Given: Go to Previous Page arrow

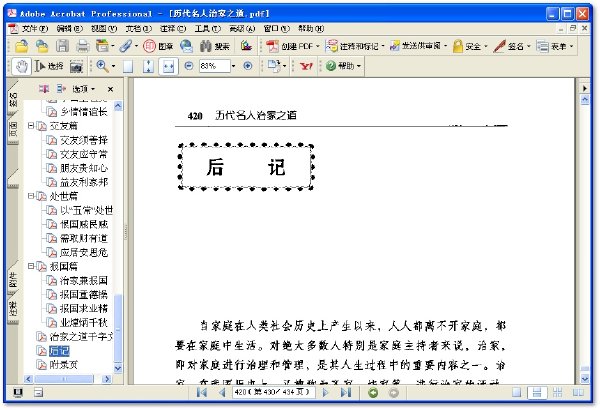Looking at the screenshot, I should 222,392.
